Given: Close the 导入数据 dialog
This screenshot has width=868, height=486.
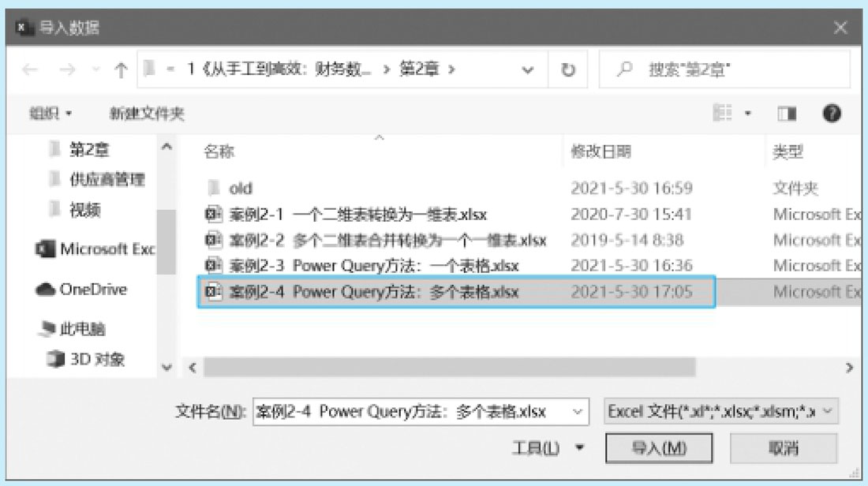Looking at the screenshot, I should tap(840, 27).
